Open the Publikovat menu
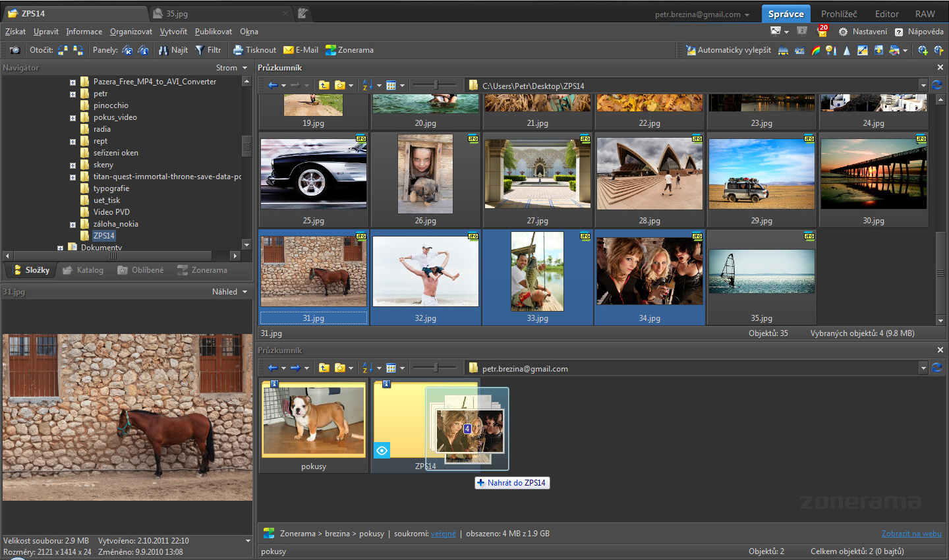This screenshot has width=949, height=560. tap(214, 32)
